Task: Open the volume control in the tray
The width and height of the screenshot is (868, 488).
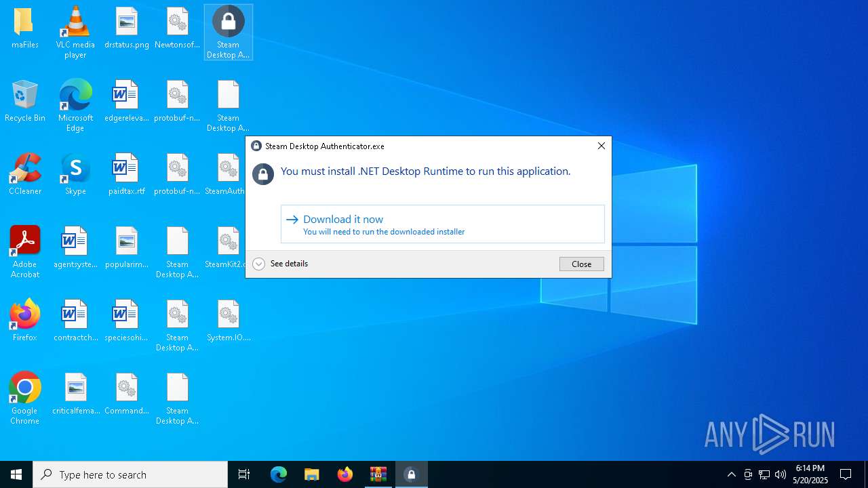Action: tap(781, 474)
